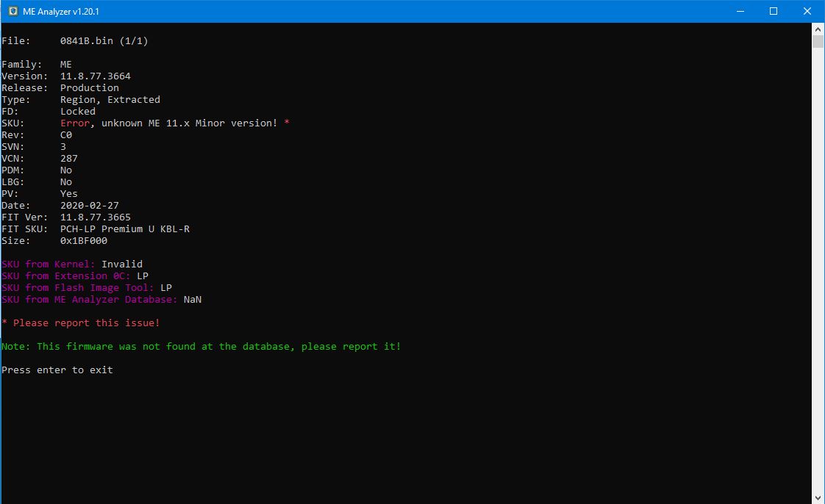825x504 pixels.
Task: Click FIT SKU value PCH-LP Premium U KBL-R
Action: [x=125, y=229]
